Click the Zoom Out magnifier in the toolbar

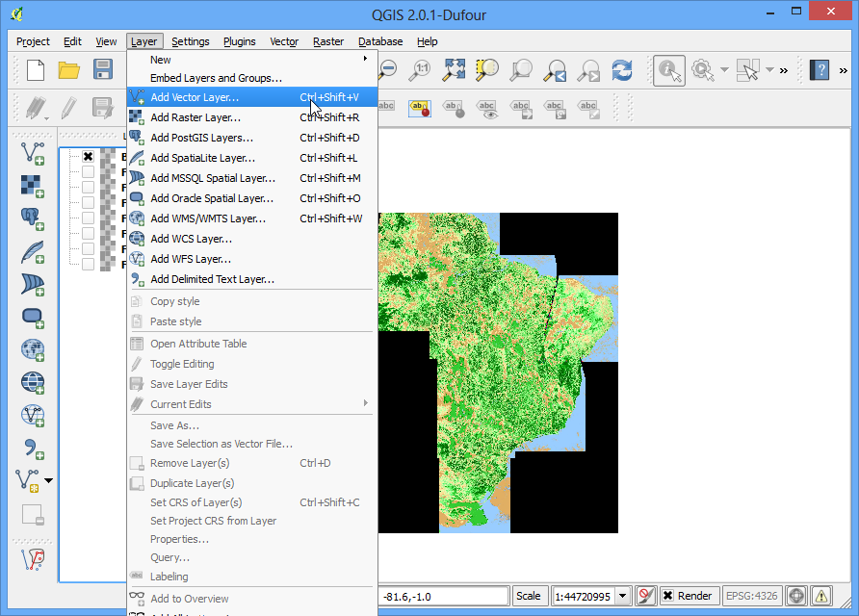click(388, 70)
